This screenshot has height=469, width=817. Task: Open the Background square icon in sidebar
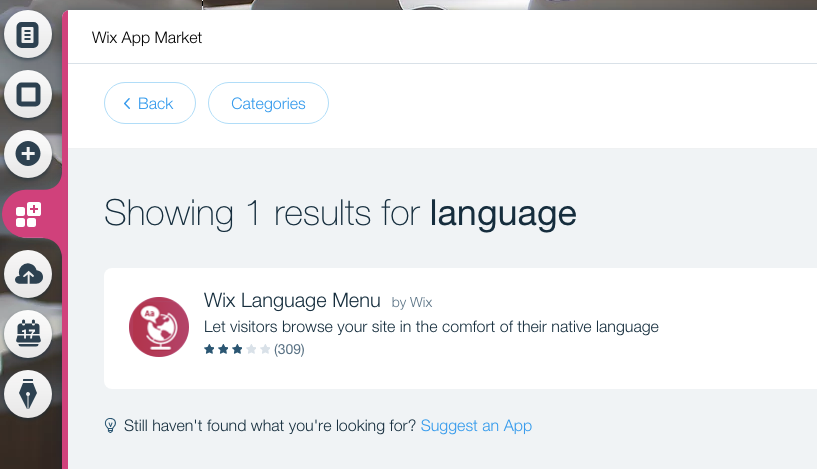point(28,95)
